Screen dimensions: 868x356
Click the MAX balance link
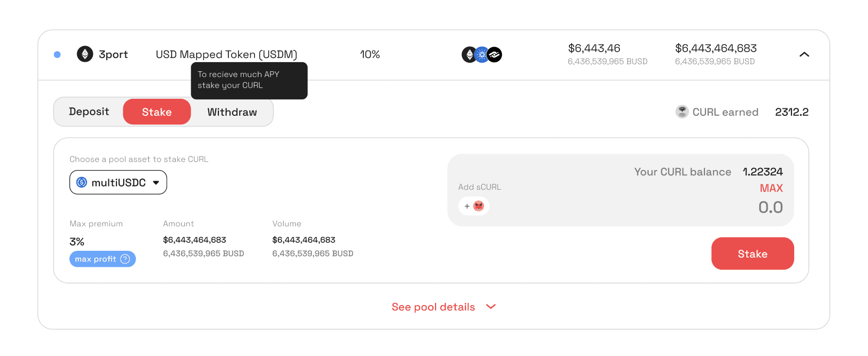click(x=771, y=188)
